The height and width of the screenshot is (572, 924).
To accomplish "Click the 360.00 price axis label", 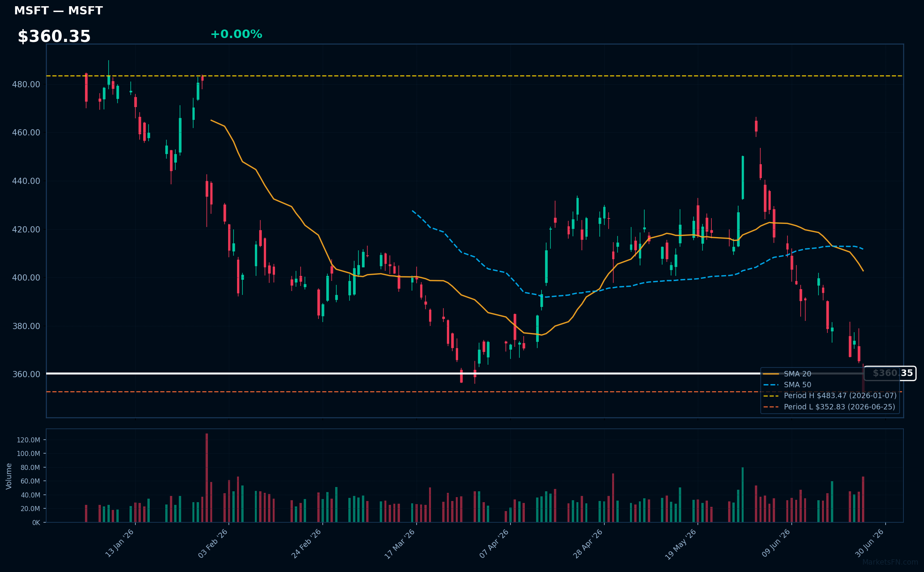I will [26, 374].
